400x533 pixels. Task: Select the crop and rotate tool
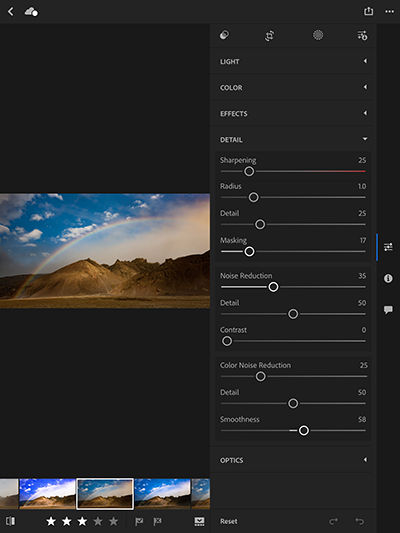[x=269, y=35]
